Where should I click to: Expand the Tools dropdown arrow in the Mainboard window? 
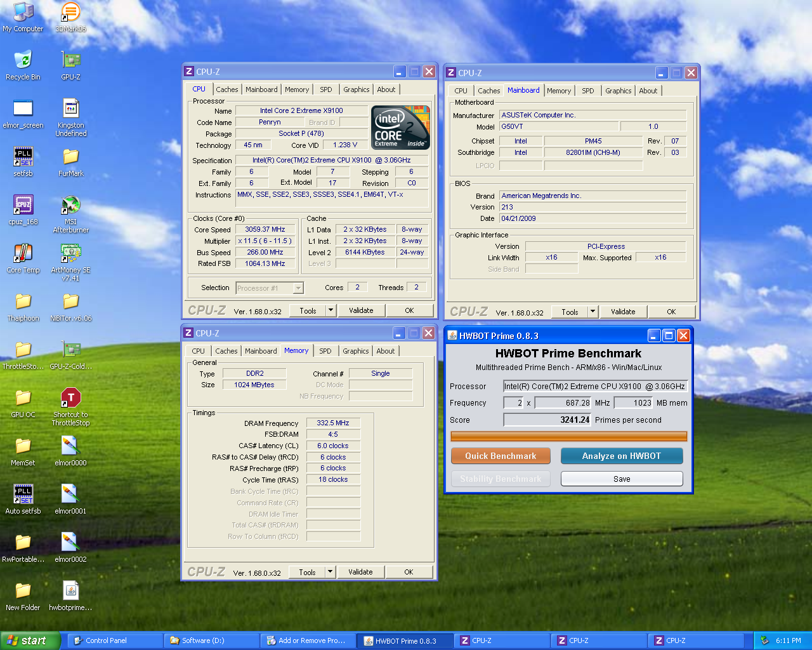[x=593, y=312]
